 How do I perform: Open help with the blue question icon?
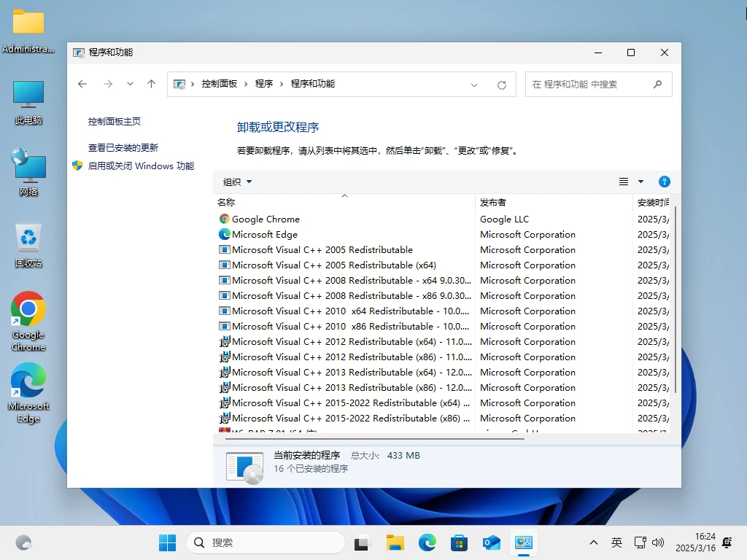664,182
